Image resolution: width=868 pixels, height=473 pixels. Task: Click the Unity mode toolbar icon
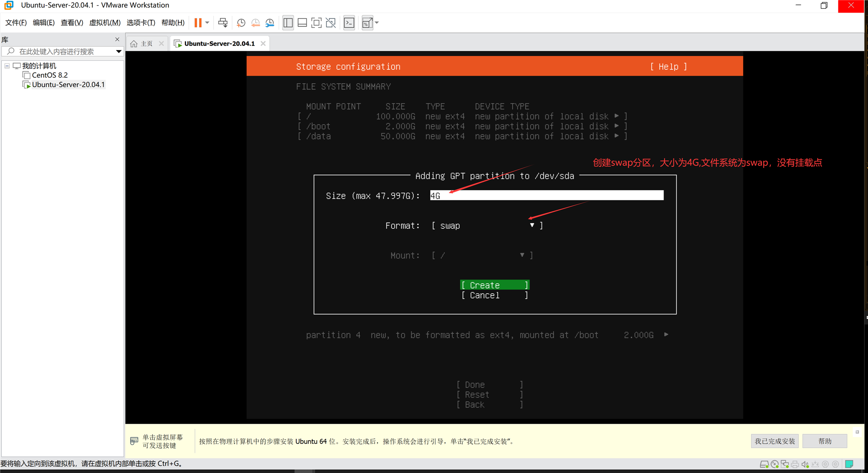(x=331, y=23)
